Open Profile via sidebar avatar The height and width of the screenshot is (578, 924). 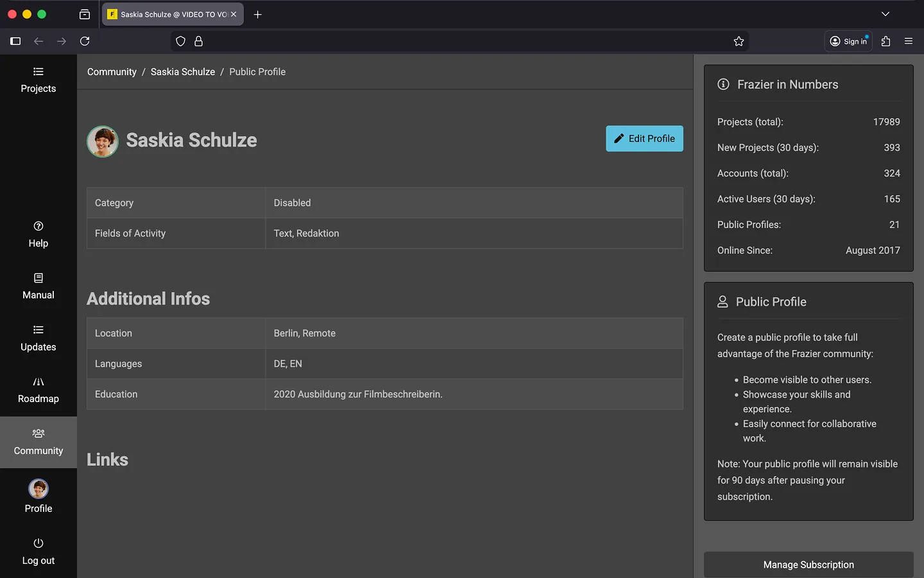38,489
